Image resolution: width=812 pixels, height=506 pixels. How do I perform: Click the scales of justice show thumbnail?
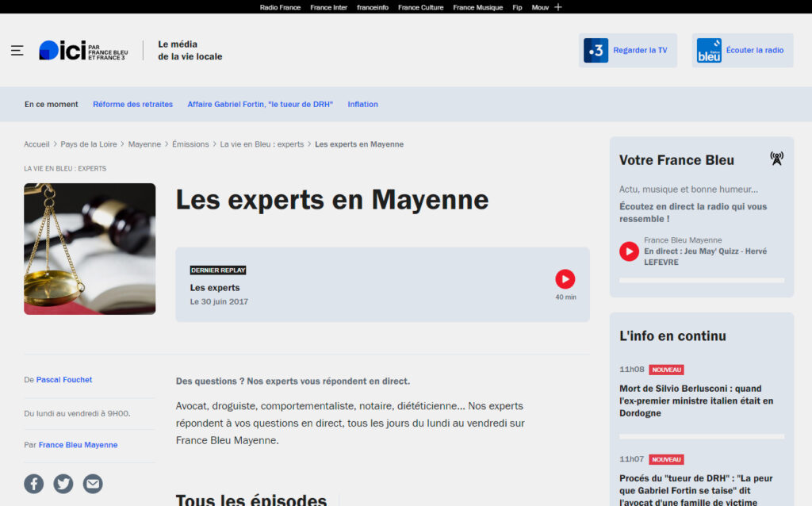click(x=90, y=248)
